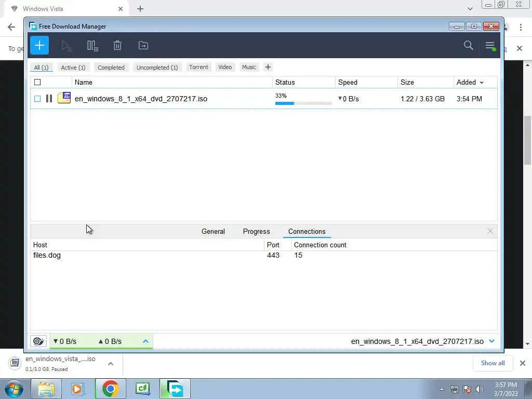Go back in Chrome window
The width and height of the screenshot is (532, 399).
(x=11, y=27)
